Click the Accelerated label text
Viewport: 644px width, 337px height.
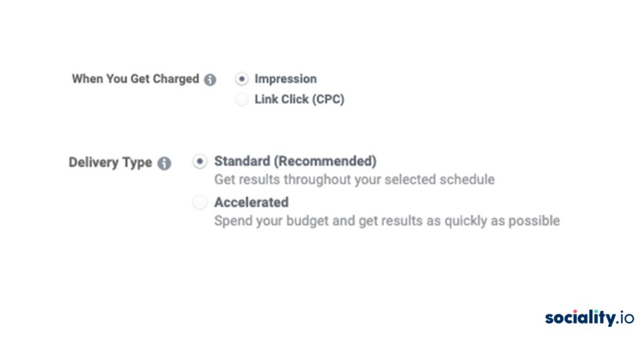click(x=252, y=202)
